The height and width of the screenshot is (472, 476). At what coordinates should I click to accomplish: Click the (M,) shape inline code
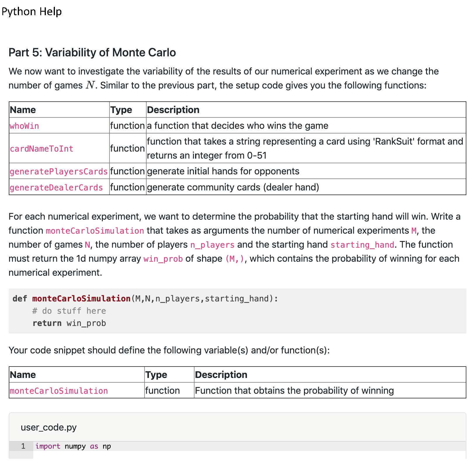[234, 259]
